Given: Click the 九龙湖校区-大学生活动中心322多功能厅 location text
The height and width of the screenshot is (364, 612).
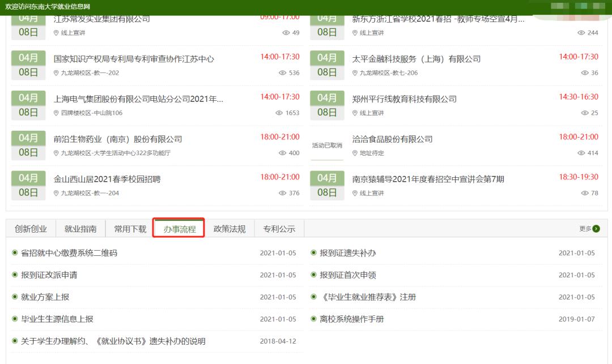Looking at the screenshot, I should coord(116,153).
